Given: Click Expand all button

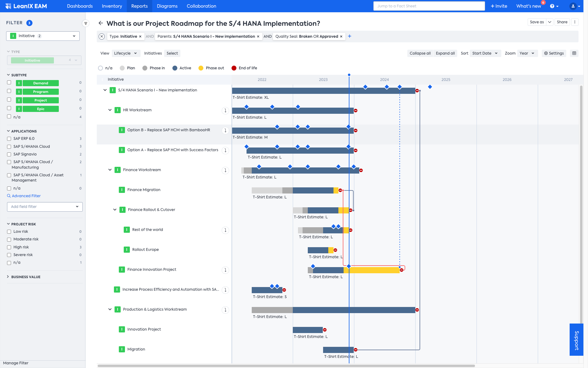Looking at the screenshot, I should [x=445, y=53].
